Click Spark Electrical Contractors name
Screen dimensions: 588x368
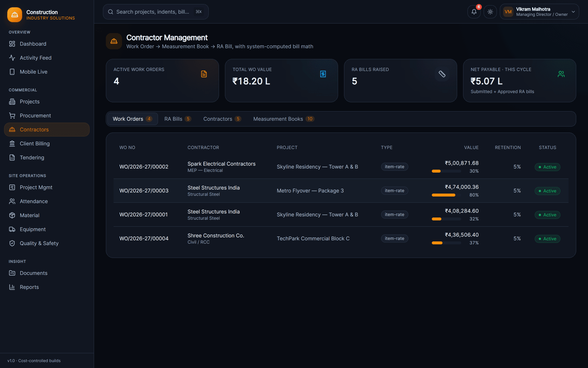coord(222,164)
